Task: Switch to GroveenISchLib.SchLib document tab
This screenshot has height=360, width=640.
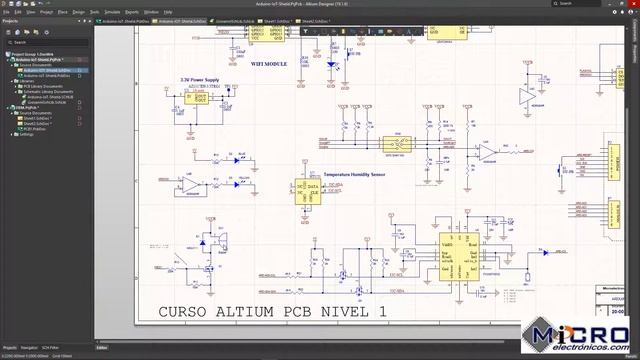Action: (x=232, y=21)
